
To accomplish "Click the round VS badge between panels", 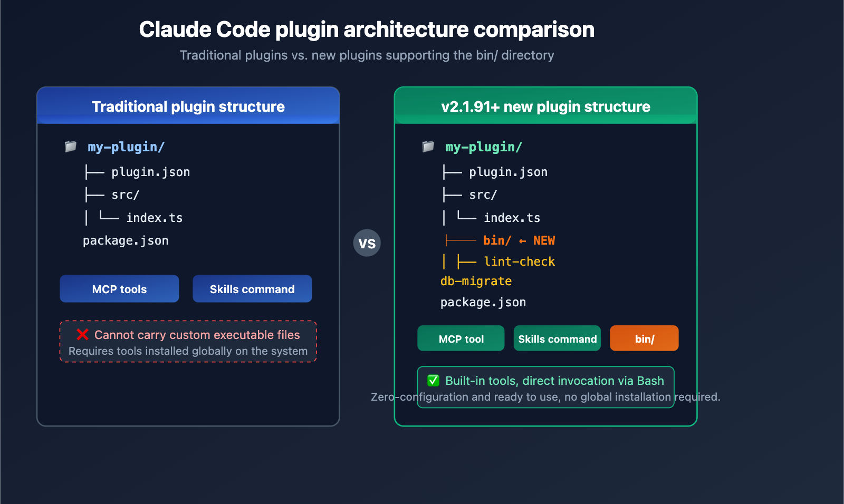I will click(367, 243).
